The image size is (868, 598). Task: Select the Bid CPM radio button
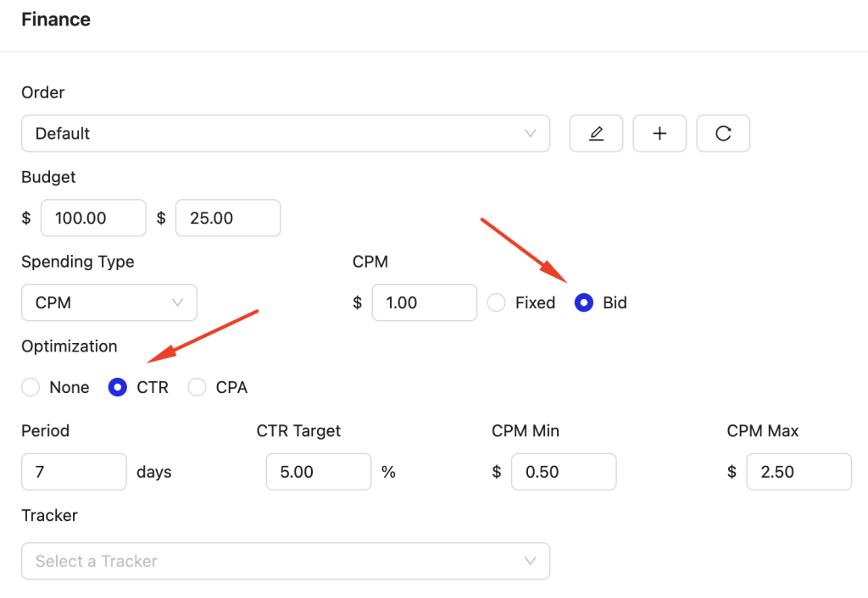(x=583, y=302)
